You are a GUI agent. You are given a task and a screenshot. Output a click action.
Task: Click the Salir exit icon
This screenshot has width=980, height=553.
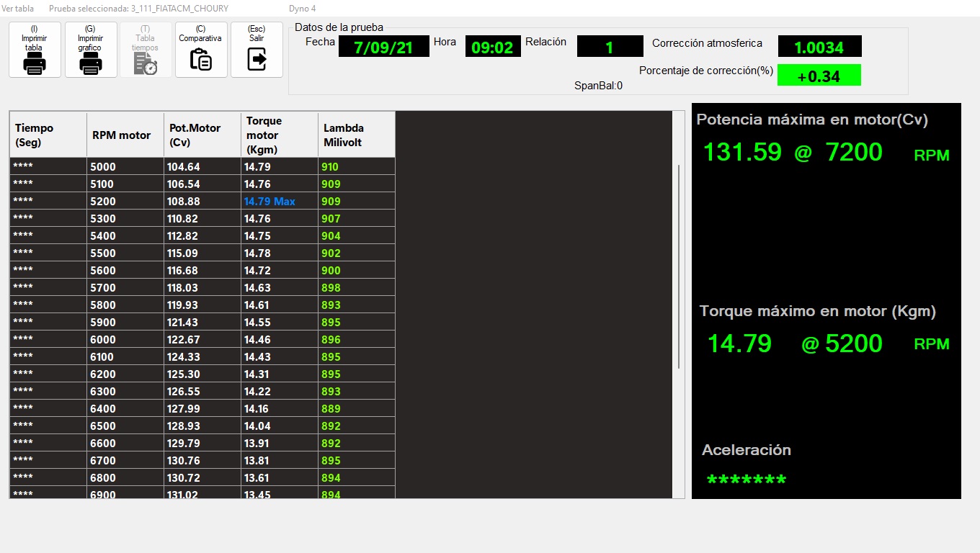(x=257, y=59)
